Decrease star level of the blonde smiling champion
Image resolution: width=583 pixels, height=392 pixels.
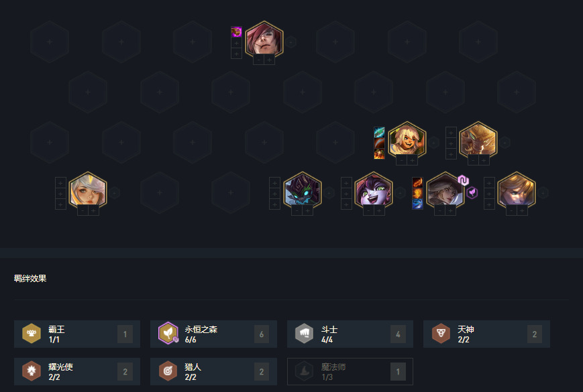401,160
